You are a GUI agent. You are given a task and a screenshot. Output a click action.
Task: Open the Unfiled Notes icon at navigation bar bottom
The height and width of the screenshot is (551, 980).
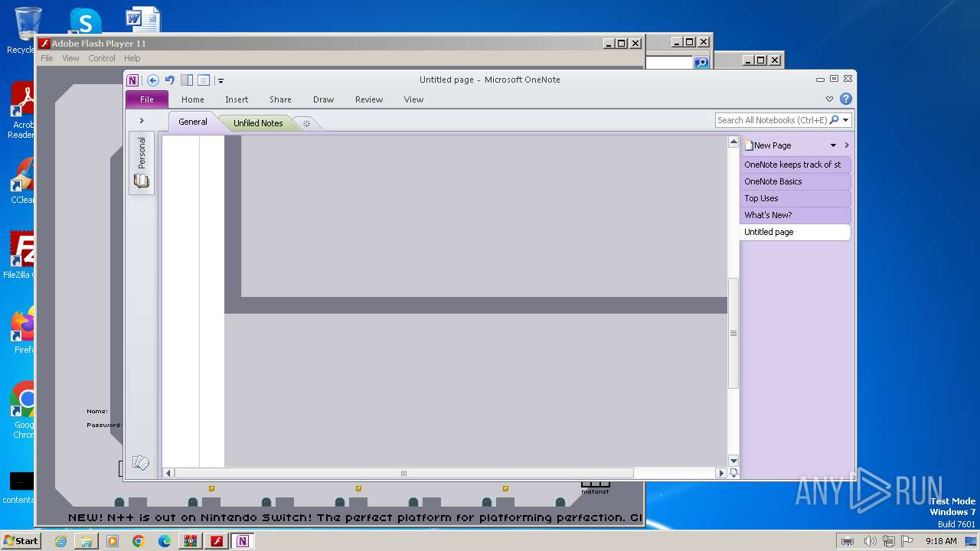click(x=141, y=462)
